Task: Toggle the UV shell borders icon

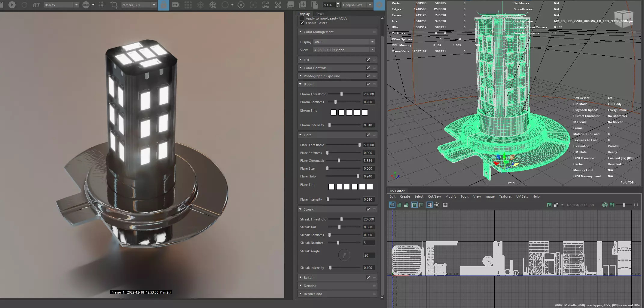Action: pos(414,205)
